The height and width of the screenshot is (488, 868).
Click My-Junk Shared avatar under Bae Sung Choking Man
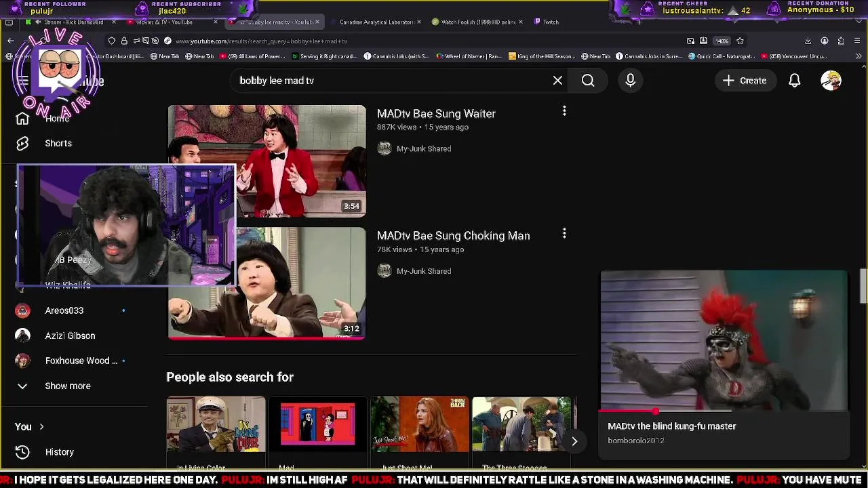pyautogui.click(x=384, y=271)
